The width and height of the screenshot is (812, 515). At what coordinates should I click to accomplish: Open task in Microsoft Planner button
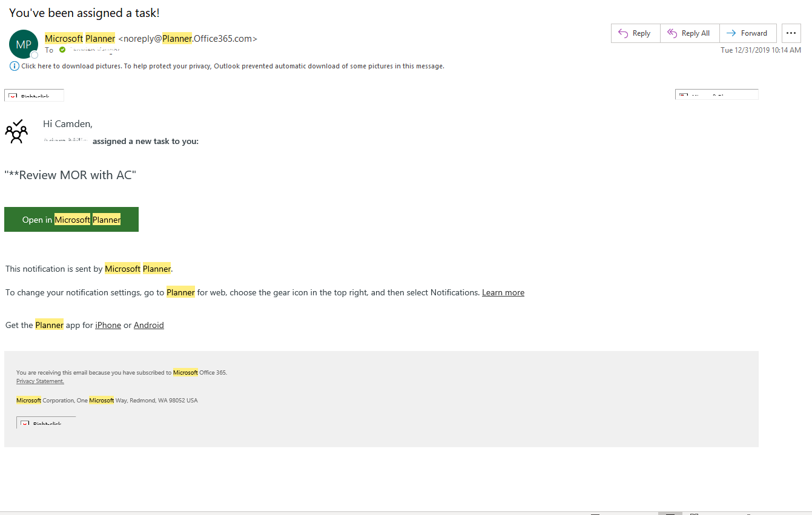point(71,219)
